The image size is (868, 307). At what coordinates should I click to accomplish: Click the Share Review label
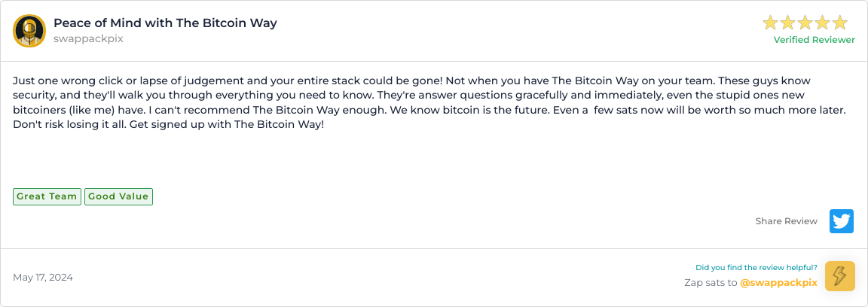tap(786, 221)
